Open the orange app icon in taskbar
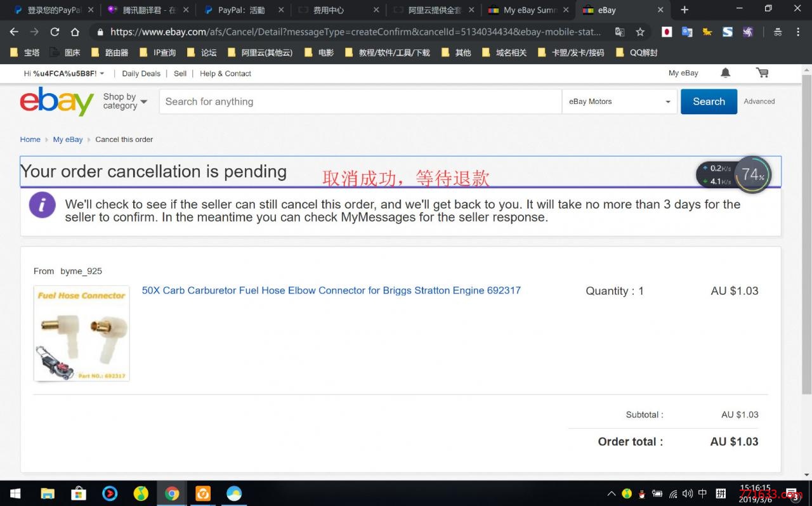This screenshot has width=812, height=506. point(203,493)
